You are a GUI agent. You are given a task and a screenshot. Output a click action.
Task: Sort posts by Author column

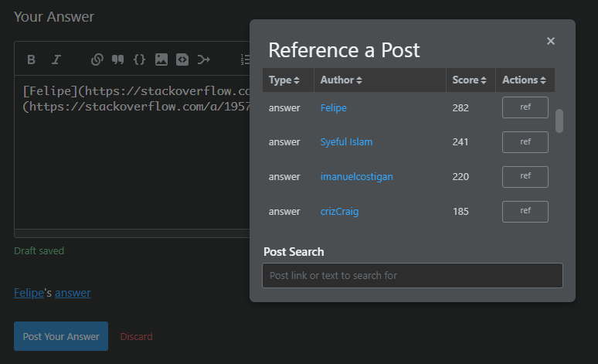pyautogui.click(x=341, y=80)
